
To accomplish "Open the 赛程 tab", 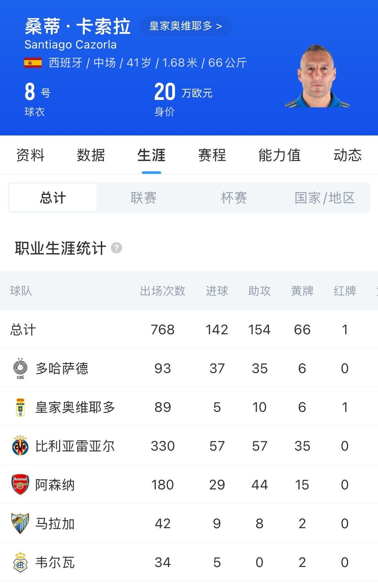I will [212, 155].
